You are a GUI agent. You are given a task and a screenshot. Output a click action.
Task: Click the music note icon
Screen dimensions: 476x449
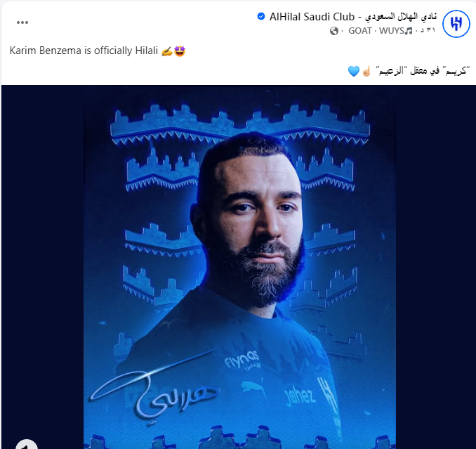[x=409, y=31]
